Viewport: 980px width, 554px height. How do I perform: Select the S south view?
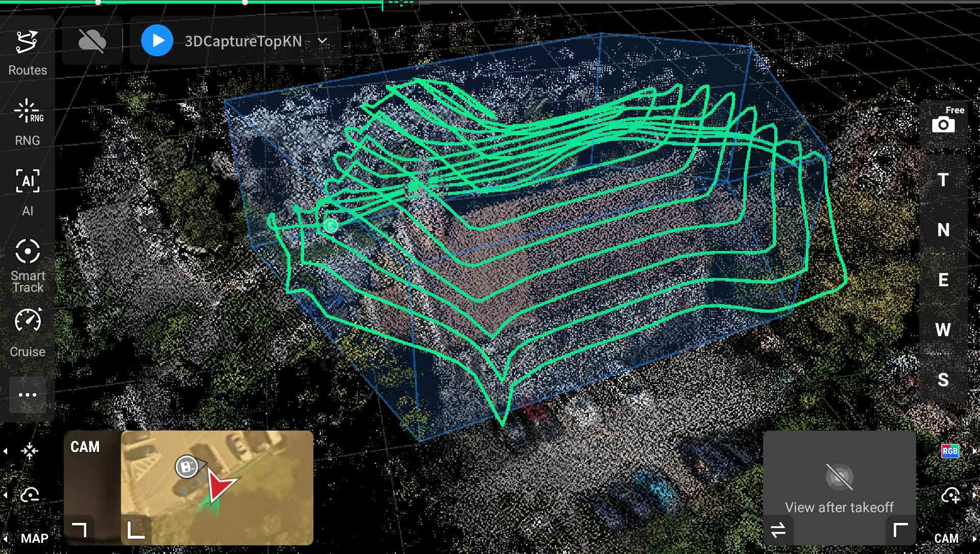point(943,380)
